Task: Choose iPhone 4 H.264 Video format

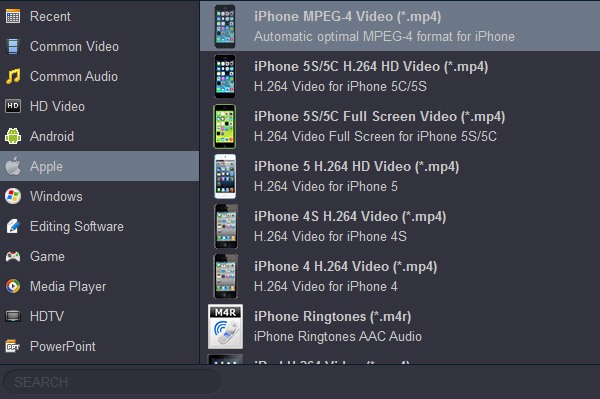Action: (x=400, y=276)
